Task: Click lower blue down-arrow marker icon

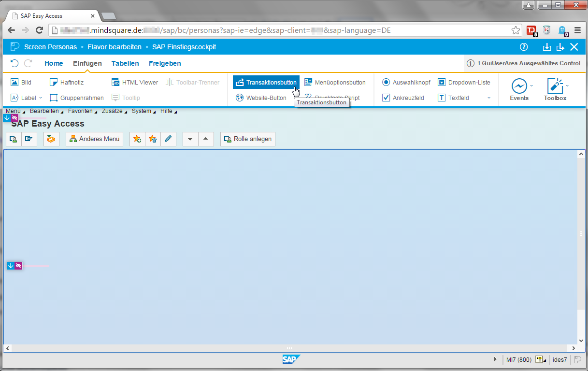Action: click(x=11, y=266)
